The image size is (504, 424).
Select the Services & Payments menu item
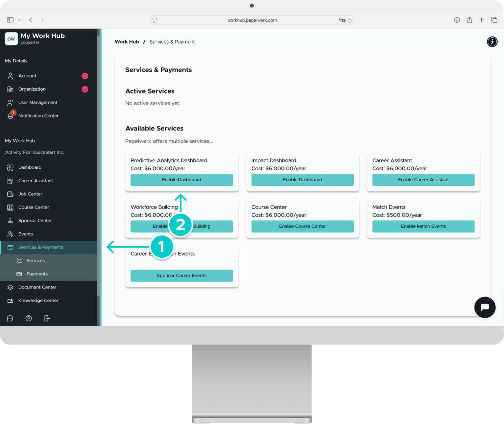pyautogui.click(x=41, y=247)
